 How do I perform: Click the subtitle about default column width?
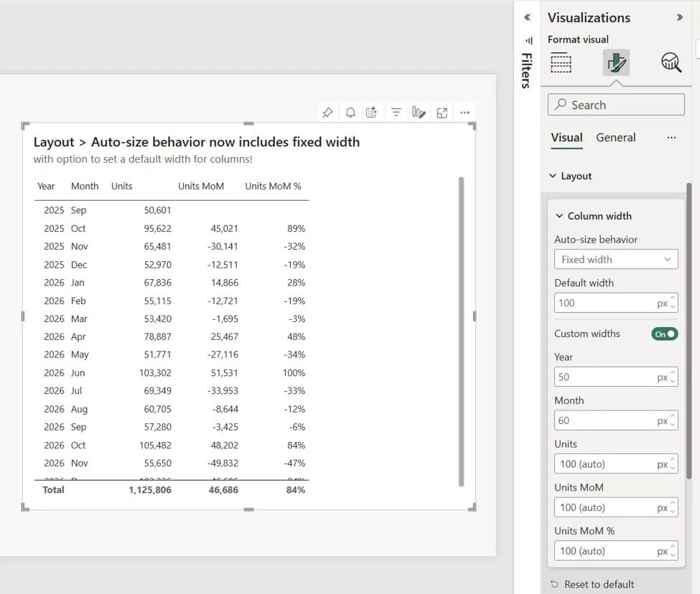tap(143, 159)
